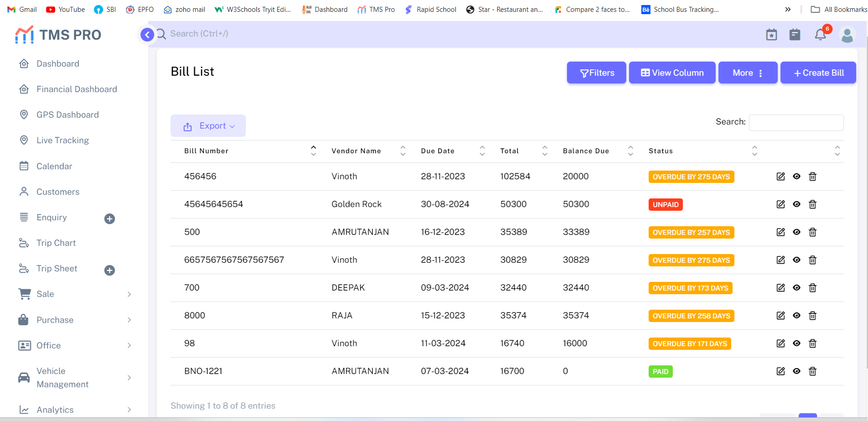View bill 98 with eye icon
868x421 pixels.
click(x=797, y=343)
